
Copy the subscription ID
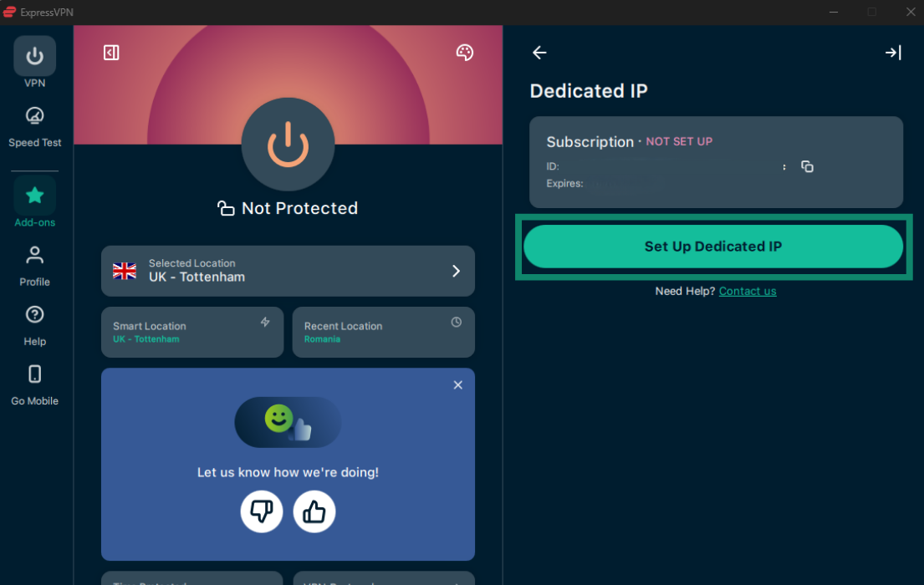(807, 166)
